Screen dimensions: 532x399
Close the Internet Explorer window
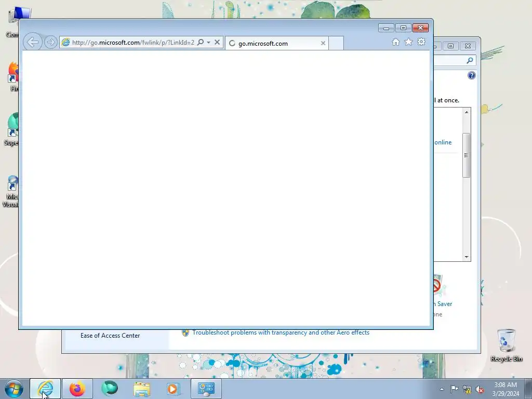420,28
